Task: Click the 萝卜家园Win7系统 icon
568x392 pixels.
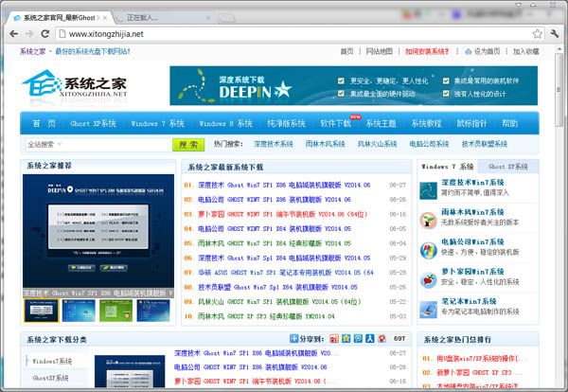Action: coord(429,282)
